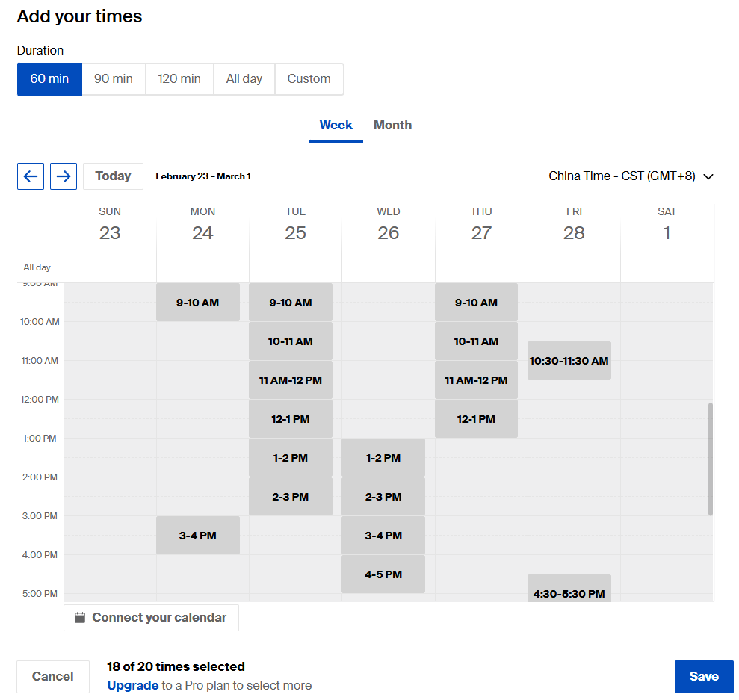Remove Monday 3-4 PM time slot
This screenshot has width=739, height=700.
pos(198,536)
